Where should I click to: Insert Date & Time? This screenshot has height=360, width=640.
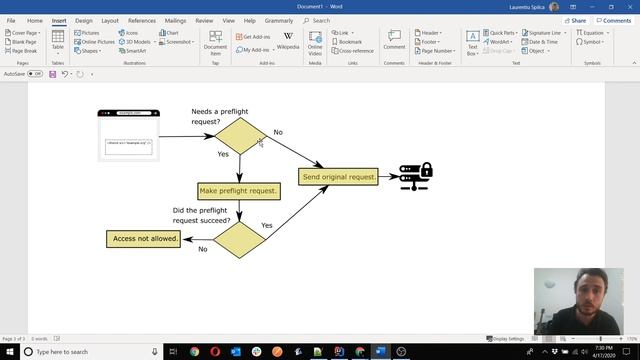(x=540, y=42)
